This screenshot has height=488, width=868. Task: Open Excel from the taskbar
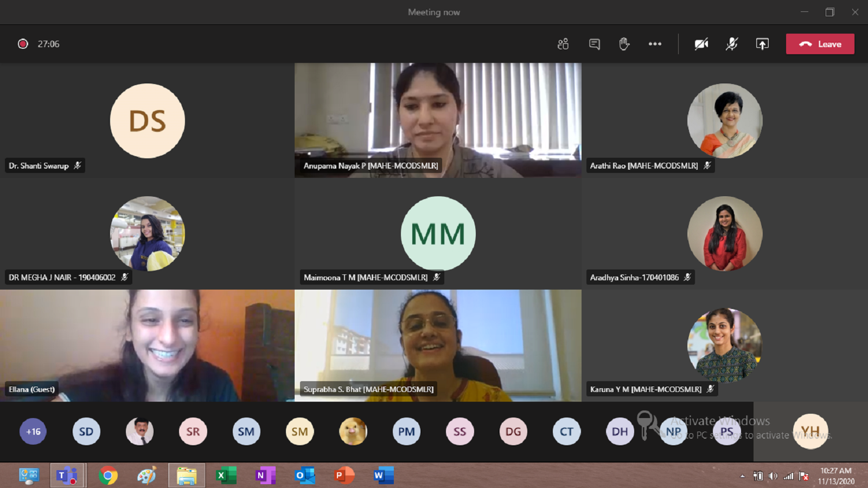pos(226,476)
